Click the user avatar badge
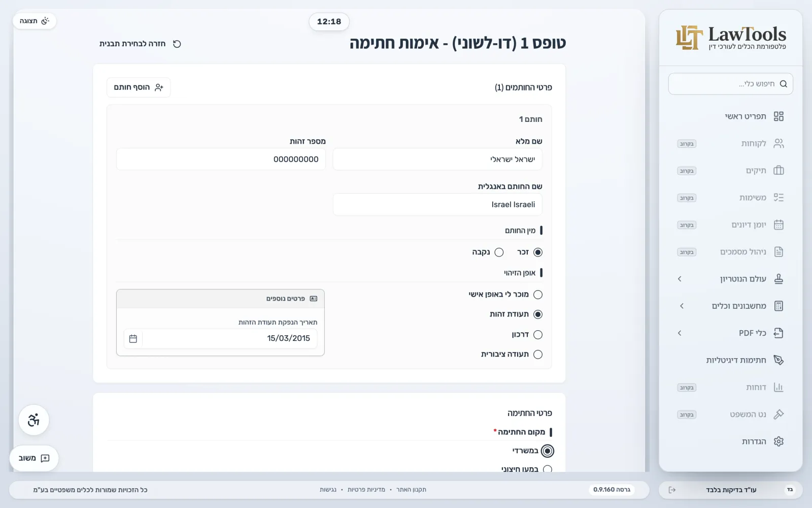 [790, 490]
